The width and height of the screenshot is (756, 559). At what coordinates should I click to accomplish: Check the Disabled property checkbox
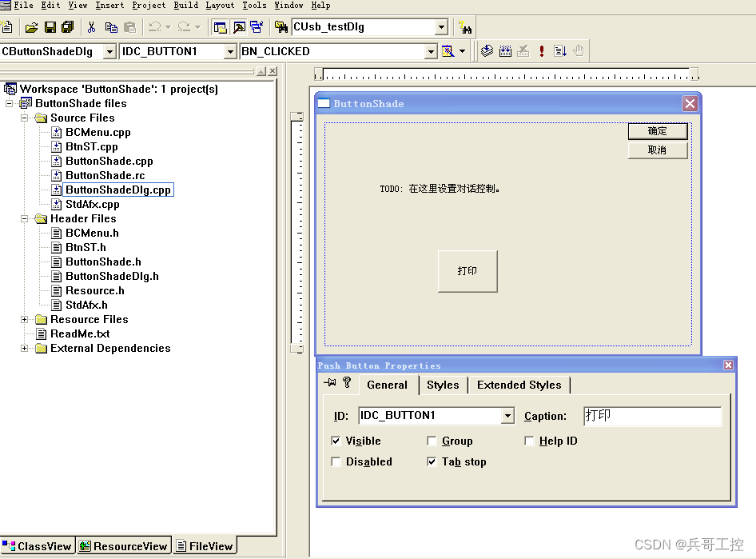point(336,461)
